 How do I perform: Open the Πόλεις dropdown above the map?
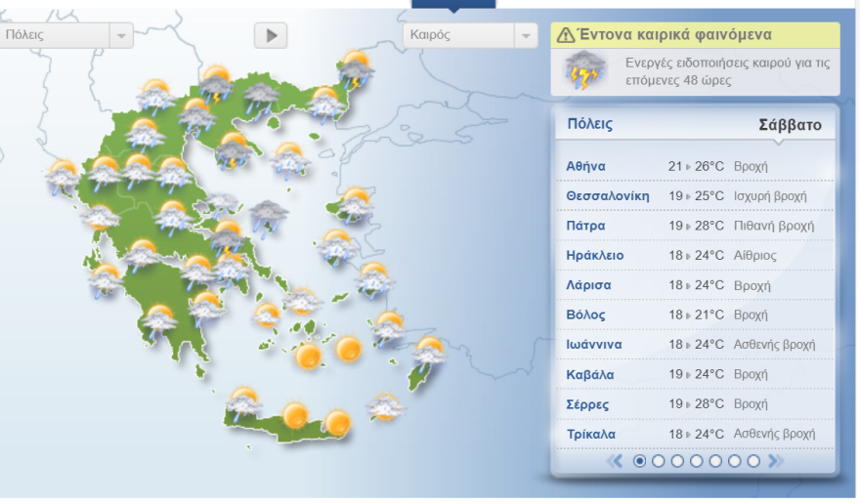[x=66, y=35]
